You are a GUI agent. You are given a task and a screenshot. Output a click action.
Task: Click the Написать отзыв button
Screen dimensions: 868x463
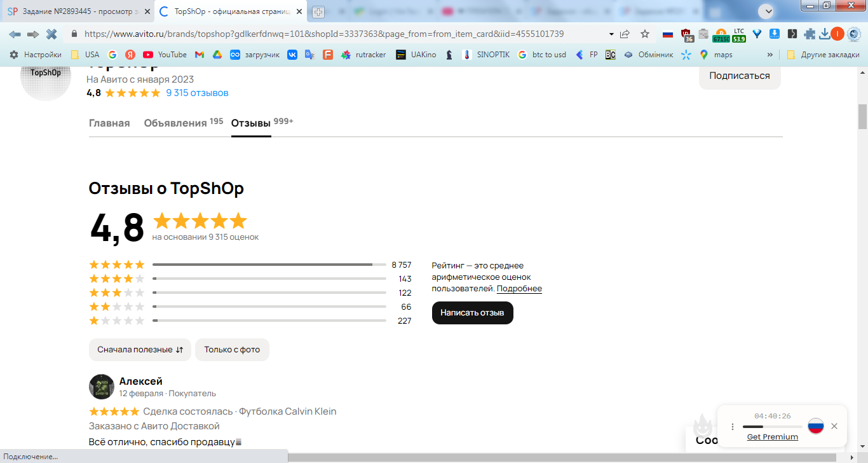472,313
